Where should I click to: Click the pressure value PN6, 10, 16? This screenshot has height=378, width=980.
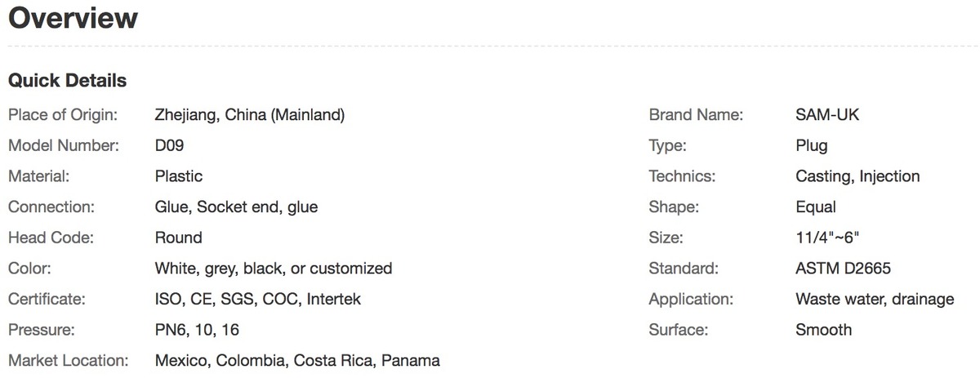pyautogui.click(x=197, y=330)
